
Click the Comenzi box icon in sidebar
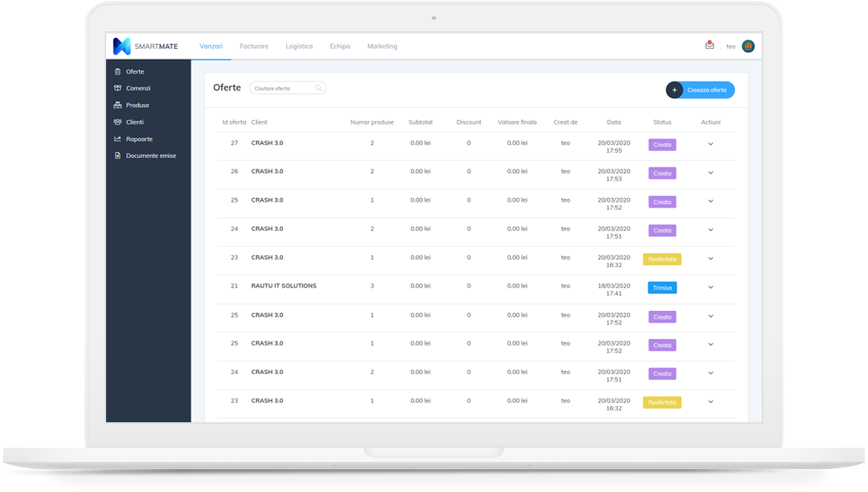click(117, 88)
